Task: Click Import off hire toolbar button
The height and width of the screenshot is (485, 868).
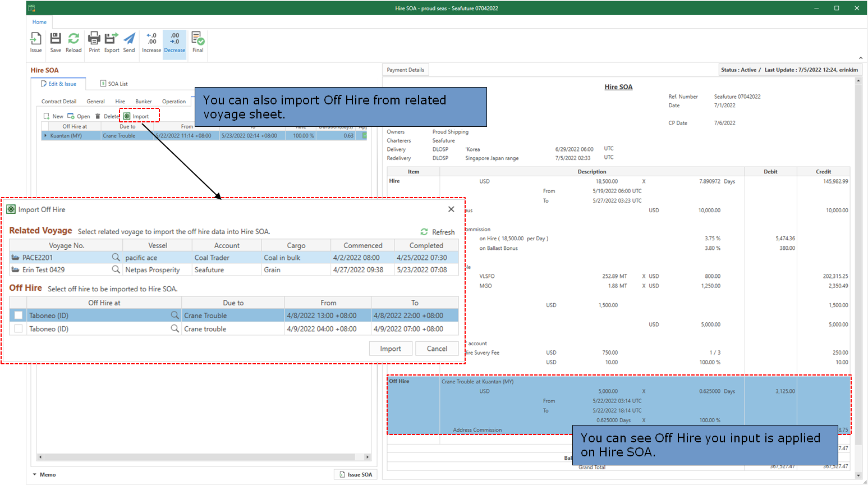Action: click(136, 116)
